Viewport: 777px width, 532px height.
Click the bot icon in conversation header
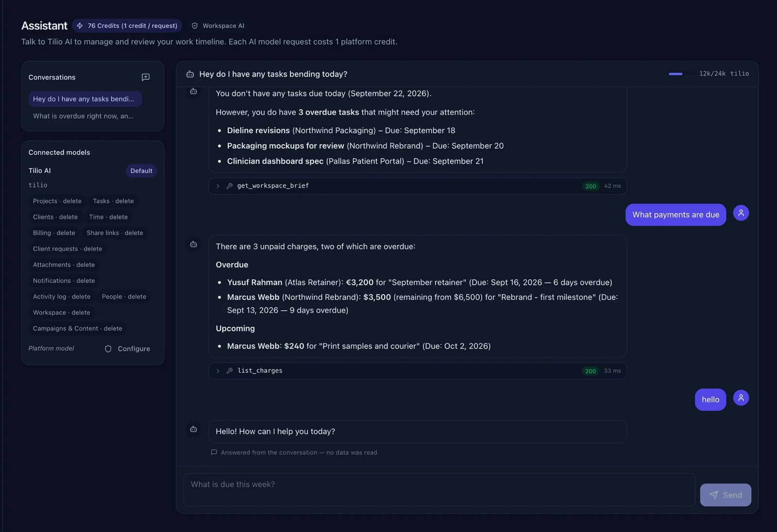(190, 74)
